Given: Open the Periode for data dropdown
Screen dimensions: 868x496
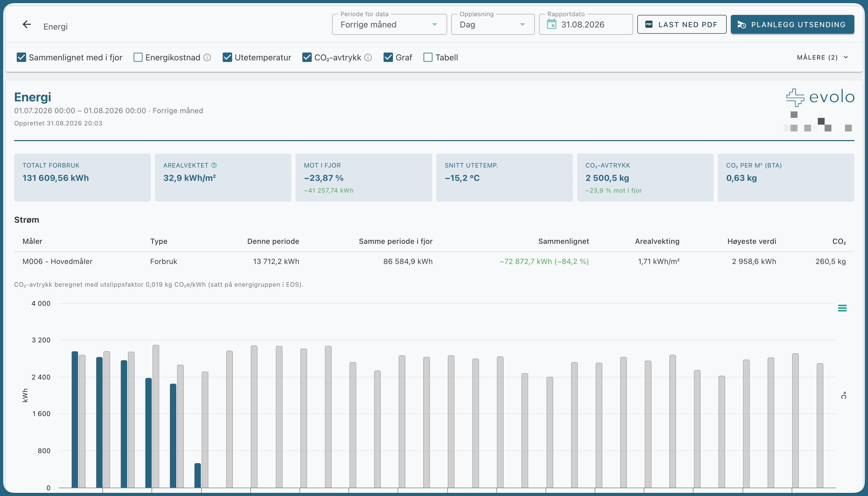Looking at the screenshot, I should (x=389, y=24).
